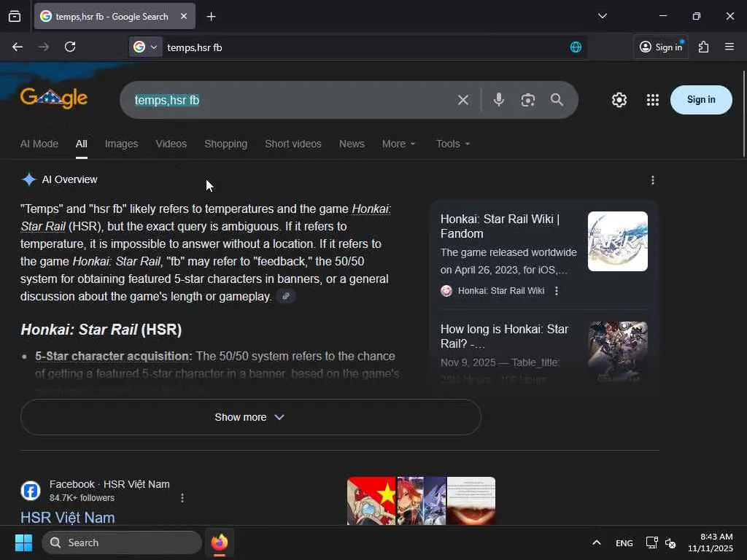Screen dimensions: 747x560
Task: Open AI Overview three-dot options menu
Action: (653, 180)
